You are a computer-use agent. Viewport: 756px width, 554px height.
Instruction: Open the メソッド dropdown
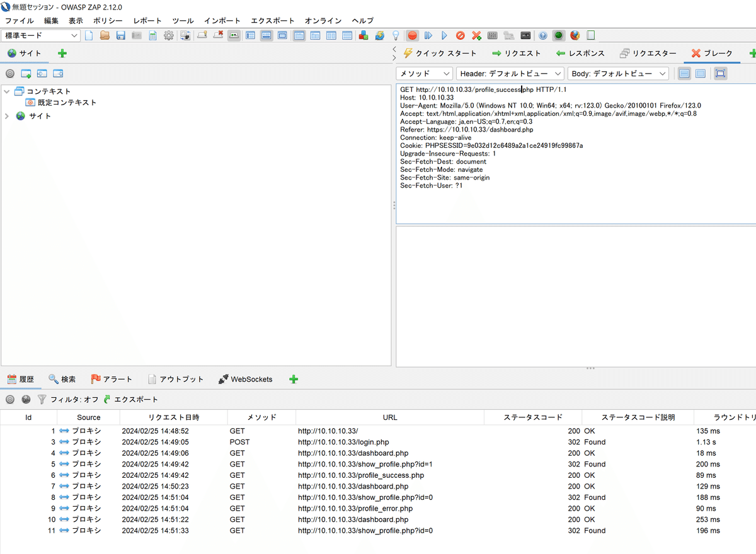[424, 74]
